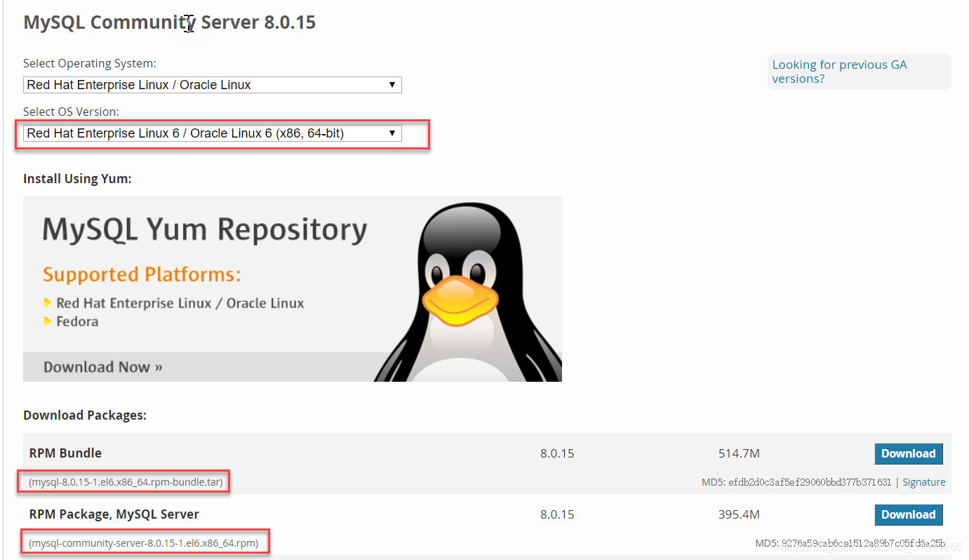This screenshot has width=969, height=560.
Task: Open the Select Operating System dropdown
Action: click(x=213, y=85)
